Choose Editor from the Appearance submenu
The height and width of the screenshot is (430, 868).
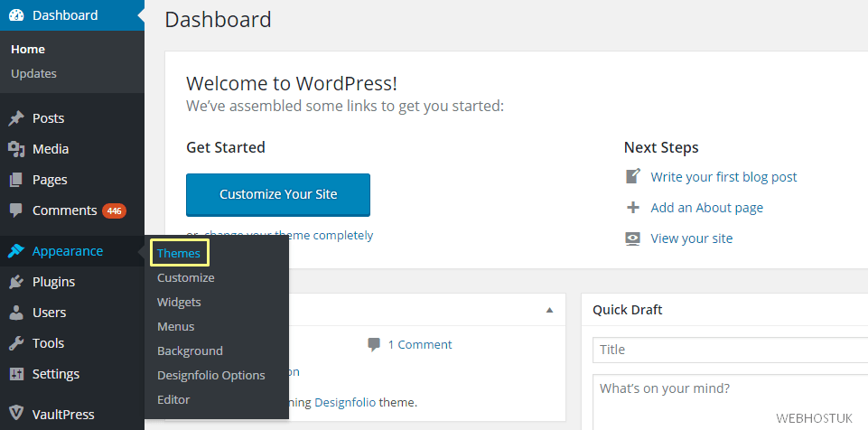pyautogui.click(x=173, y=399)
